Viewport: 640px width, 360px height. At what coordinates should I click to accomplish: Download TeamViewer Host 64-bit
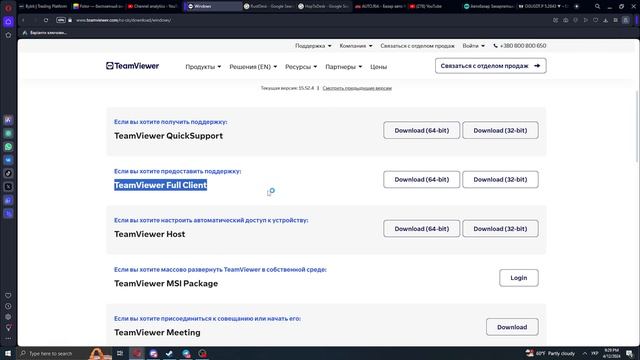coord(422,229)
